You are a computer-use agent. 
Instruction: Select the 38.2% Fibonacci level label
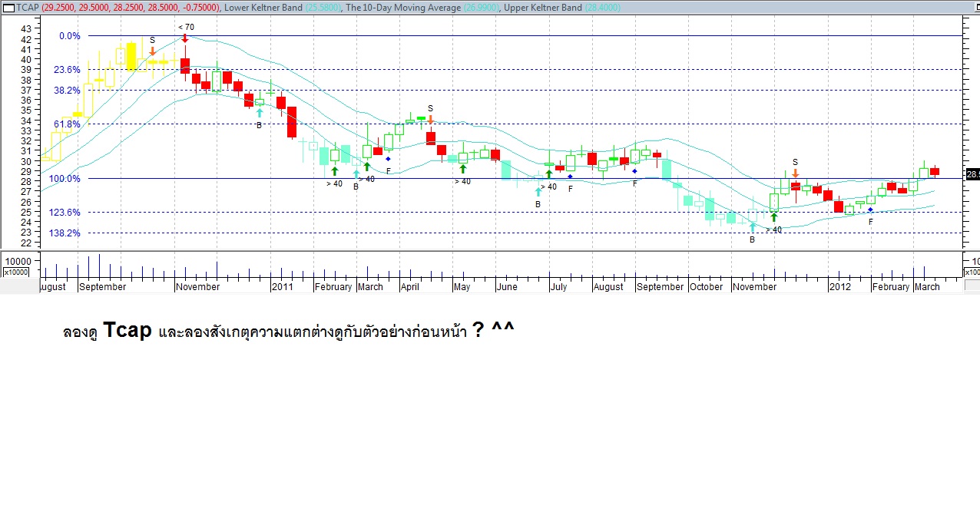[67, 91]
